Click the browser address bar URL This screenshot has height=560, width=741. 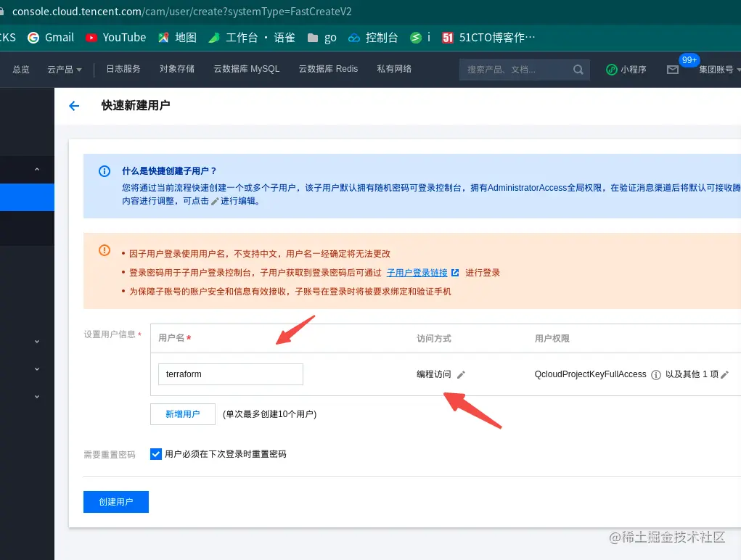[x=182, y=12]
